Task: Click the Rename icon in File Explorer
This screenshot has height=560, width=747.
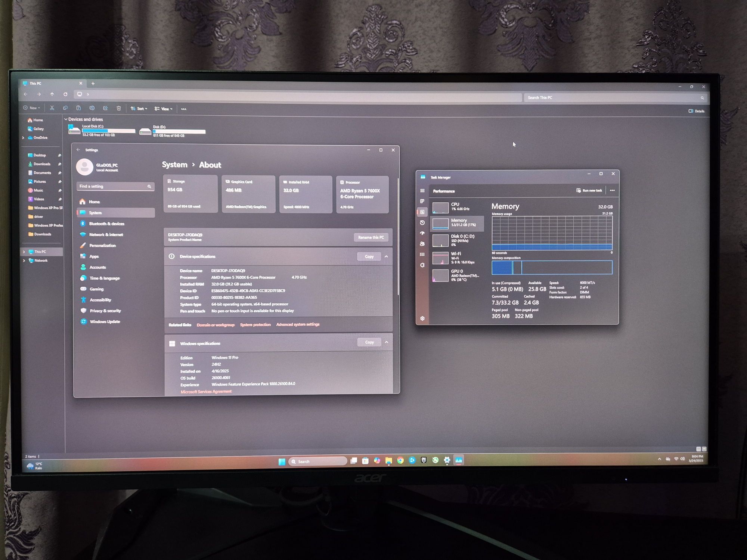Action: point(92,108)
